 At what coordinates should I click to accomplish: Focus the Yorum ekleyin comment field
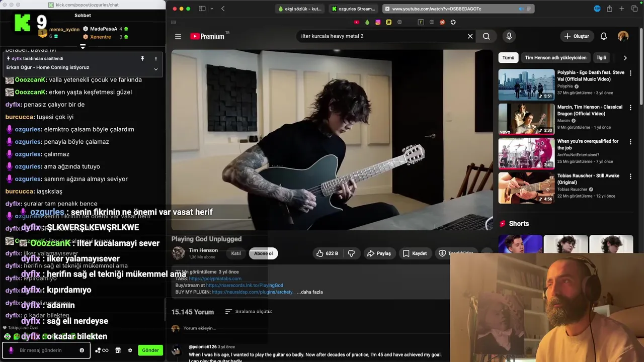click(x=200, y=328)
